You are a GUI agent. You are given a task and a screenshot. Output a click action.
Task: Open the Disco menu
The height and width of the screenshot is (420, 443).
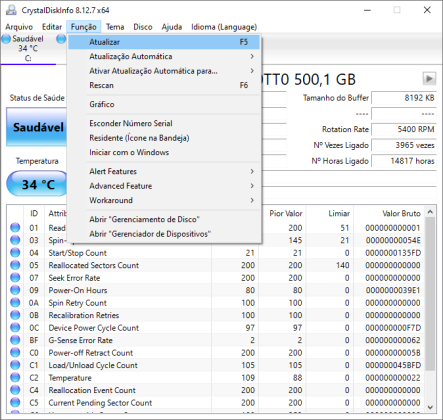(143, 27)
